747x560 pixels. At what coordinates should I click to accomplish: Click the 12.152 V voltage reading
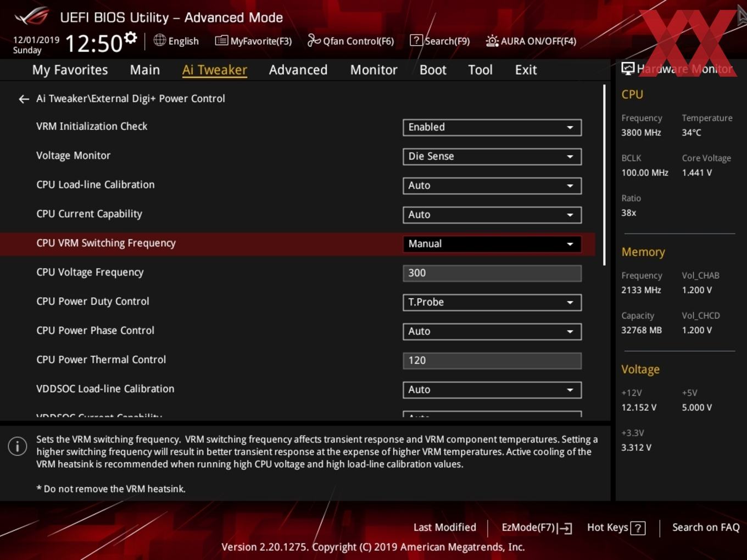[639, 407]
